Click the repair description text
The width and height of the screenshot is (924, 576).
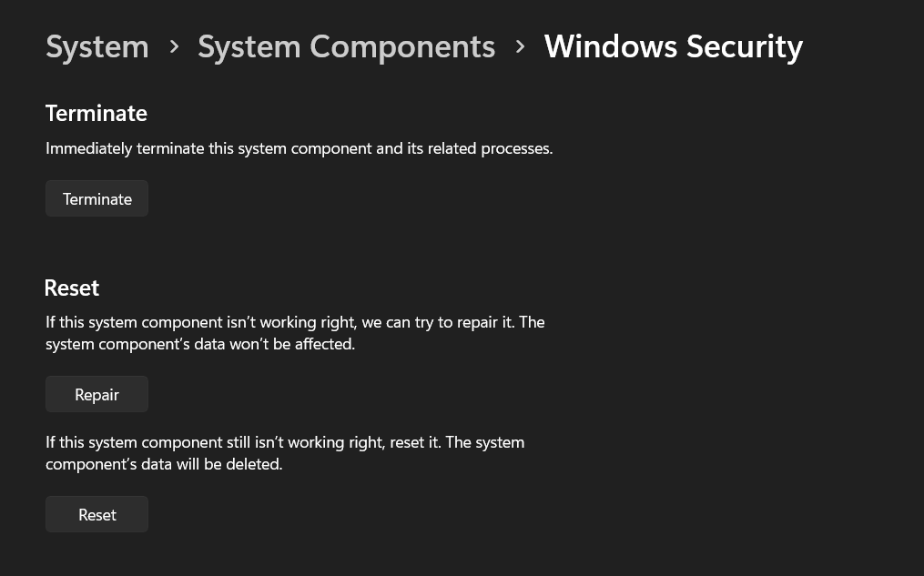click(295, 332)
